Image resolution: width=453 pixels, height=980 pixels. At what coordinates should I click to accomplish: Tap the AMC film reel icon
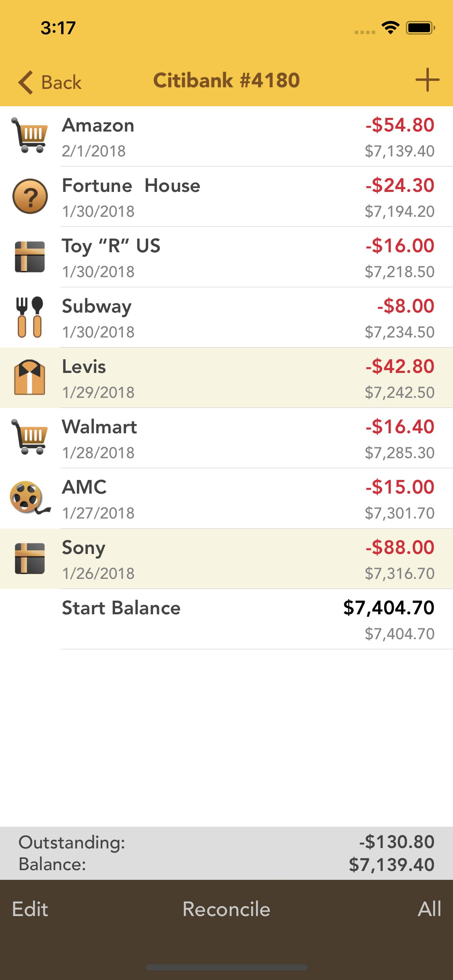[30, 498]
